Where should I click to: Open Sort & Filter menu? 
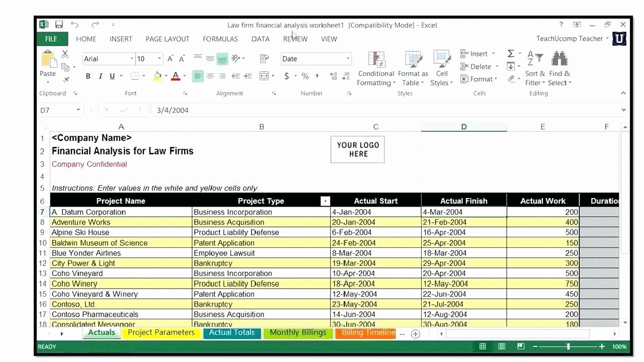pos(535,68)
